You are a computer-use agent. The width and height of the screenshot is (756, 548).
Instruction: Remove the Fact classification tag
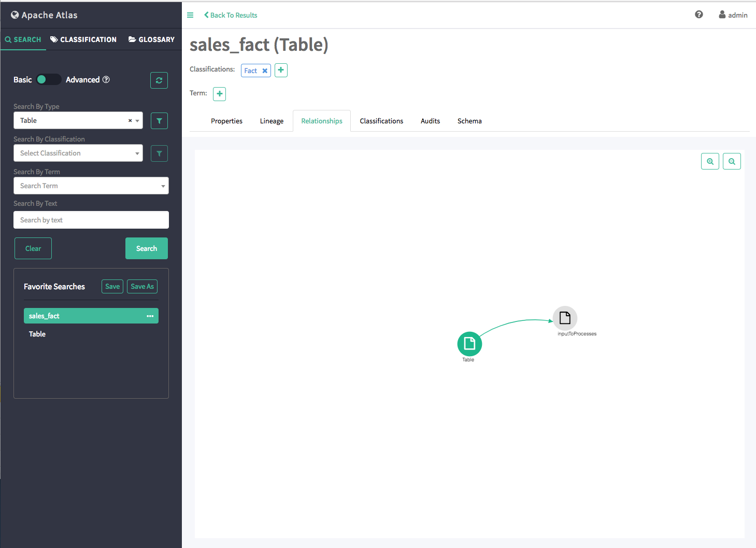point(265,71)
